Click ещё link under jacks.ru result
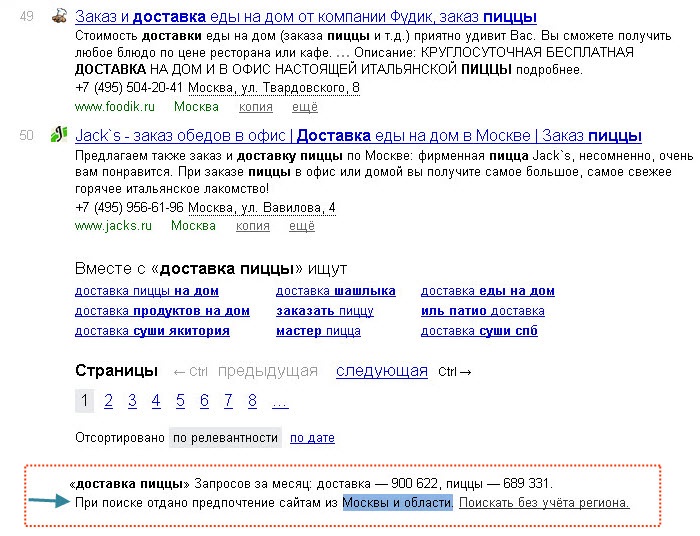 (x=302, y=226)
